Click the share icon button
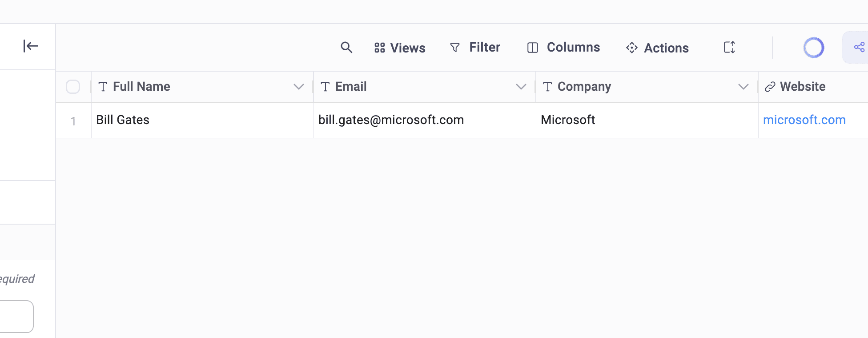868x338 pixels. (x=859, y=47)
